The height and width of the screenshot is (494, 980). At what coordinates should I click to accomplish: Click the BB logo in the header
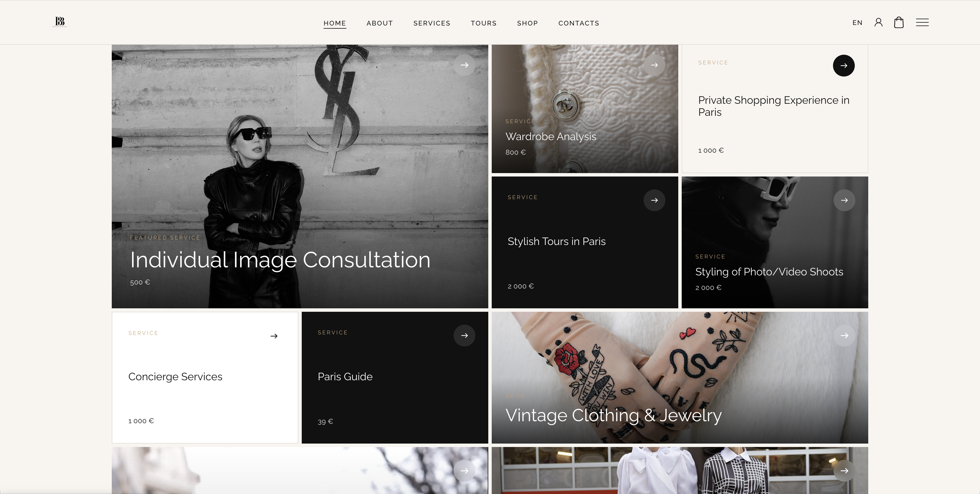coord(60,22)
